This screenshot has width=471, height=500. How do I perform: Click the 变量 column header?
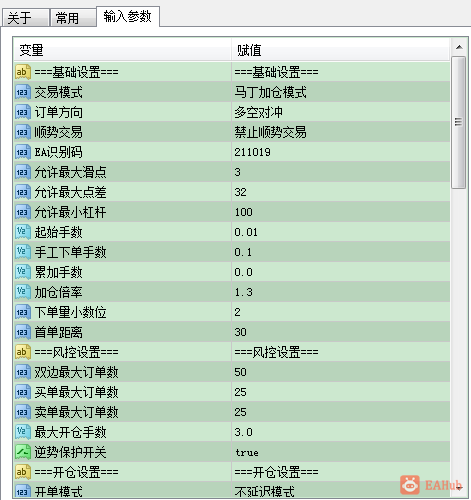122,50
